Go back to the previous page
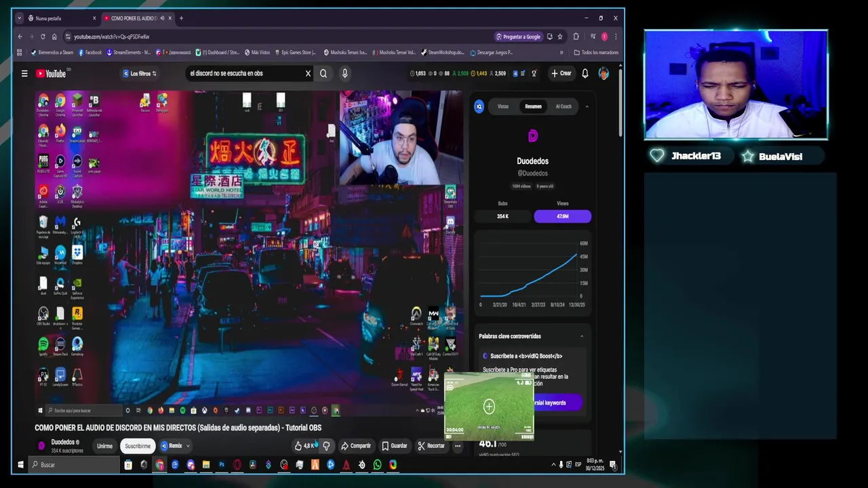 (x=20, y=37)
